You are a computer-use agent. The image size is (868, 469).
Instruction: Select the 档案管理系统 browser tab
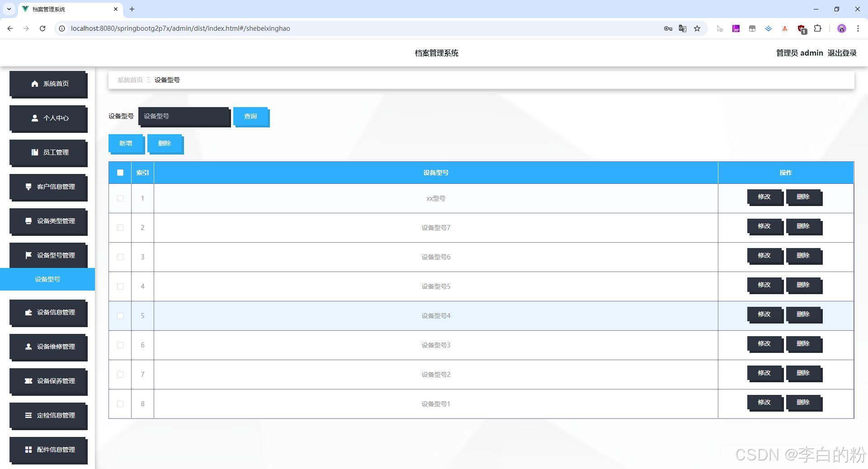(x=70, y=9)
